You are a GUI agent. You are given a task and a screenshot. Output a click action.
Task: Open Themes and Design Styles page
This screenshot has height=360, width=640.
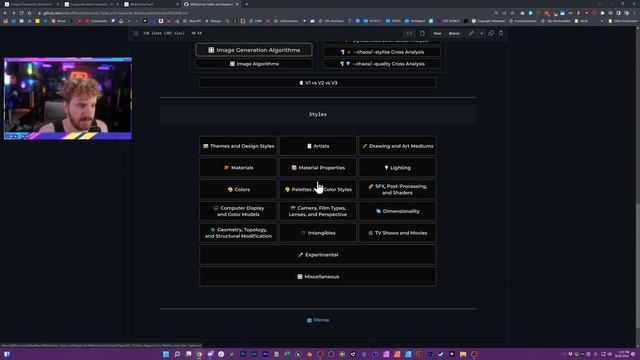(238, 146)
